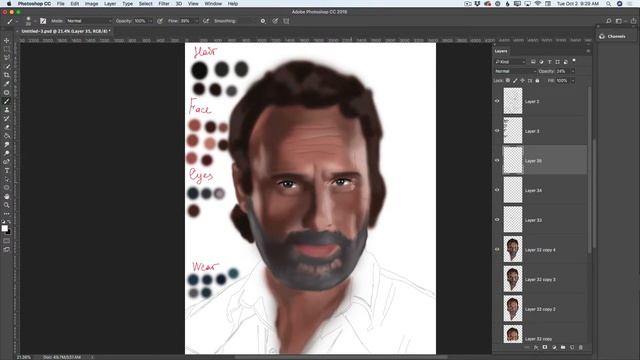640x360 pixels.
Task: Open the Edit menu
Action: click(74, 4)
